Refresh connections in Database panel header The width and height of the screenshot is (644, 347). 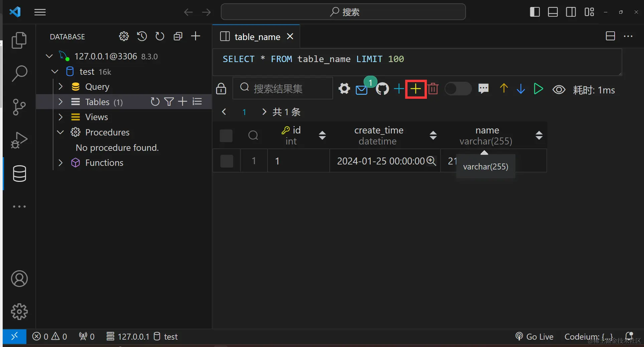point(160,36)
